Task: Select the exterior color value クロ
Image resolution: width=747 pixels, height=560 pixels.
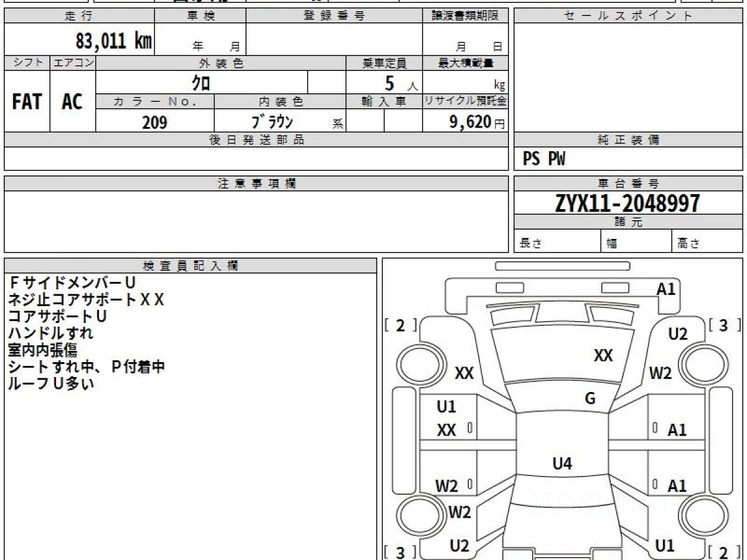Action: click(x=200, y=82)
